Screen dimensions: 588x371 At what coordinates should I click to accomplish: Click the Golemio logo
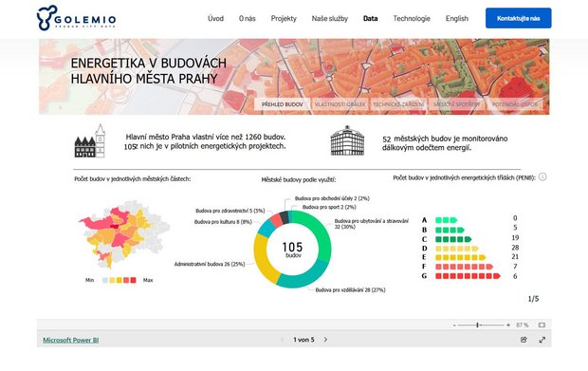(x=77, y=18)
